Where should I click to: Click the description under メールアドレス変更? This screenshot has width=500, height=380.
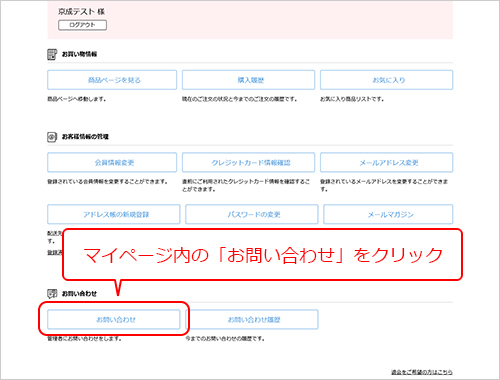coord(384,186)
